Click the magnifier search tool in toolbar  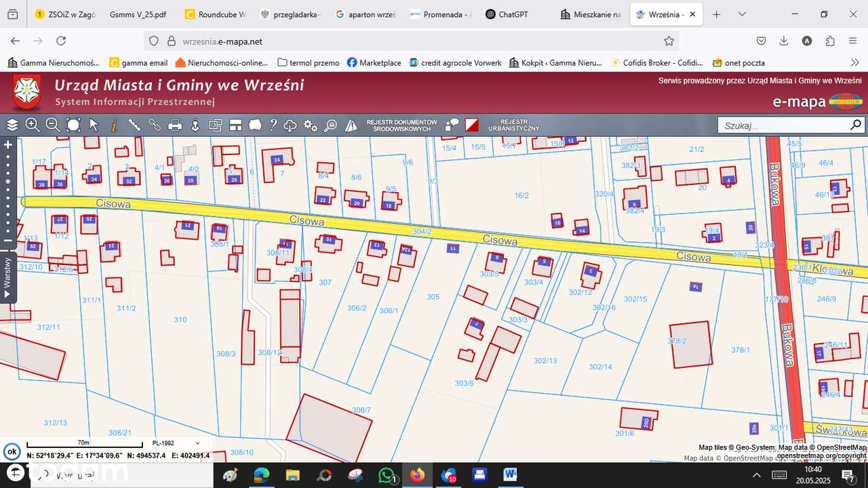pos(331,125)
